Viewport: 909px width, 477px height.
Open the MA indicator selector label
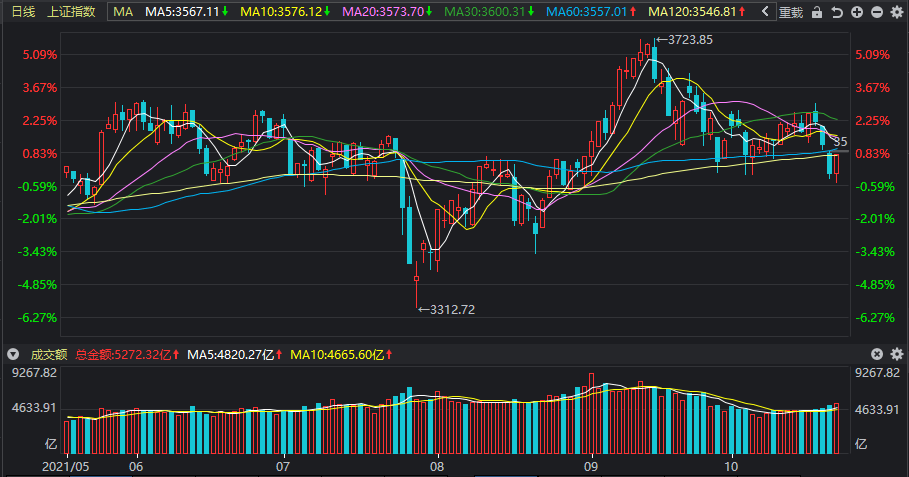[123, 12]
